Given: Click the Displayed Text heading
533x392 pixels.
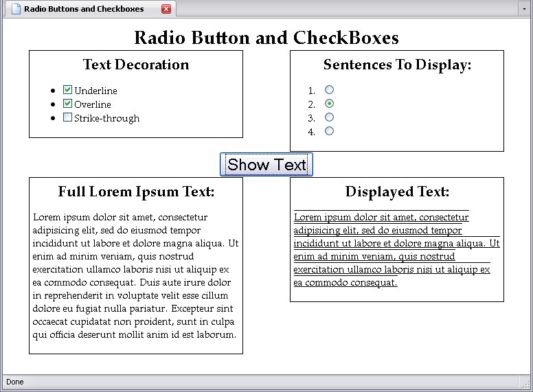Looking at the screenshot, I should [x=397, y=192].
